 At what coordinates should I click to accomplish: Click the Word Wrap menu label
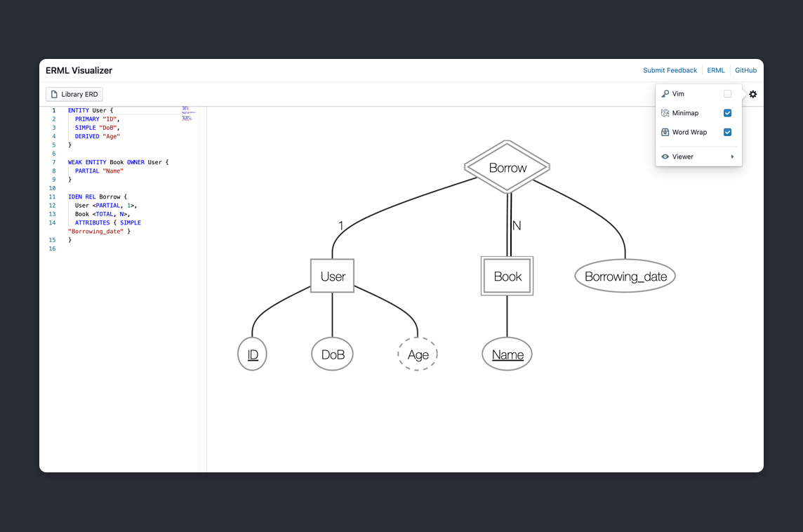(x=689, y=132)
